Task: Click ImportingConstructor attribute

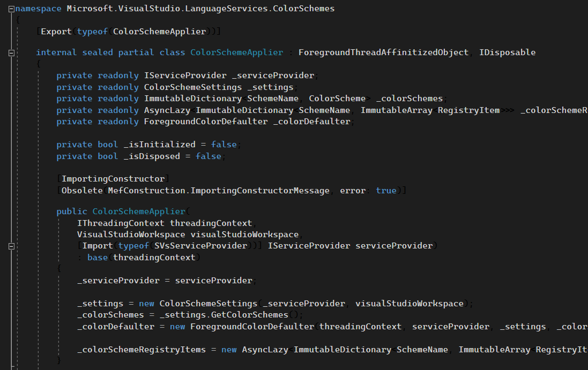Action: click(113, 179)
